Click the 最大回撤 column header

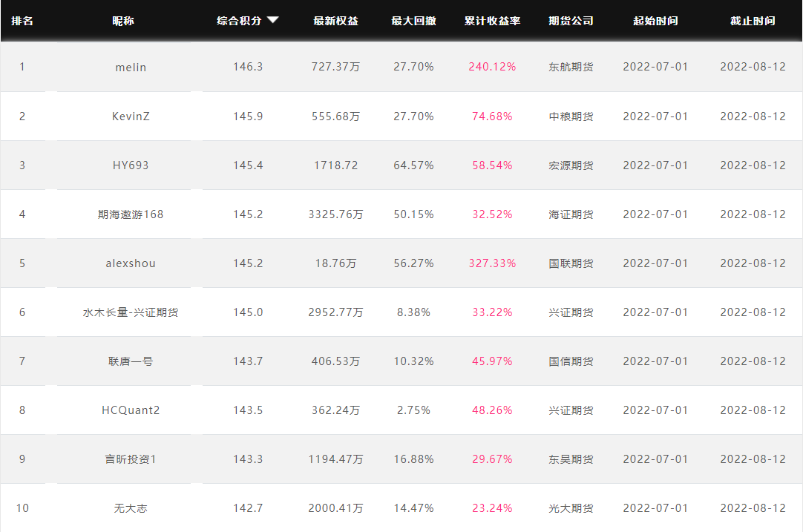pyautogui.click(x=414, y=21)
